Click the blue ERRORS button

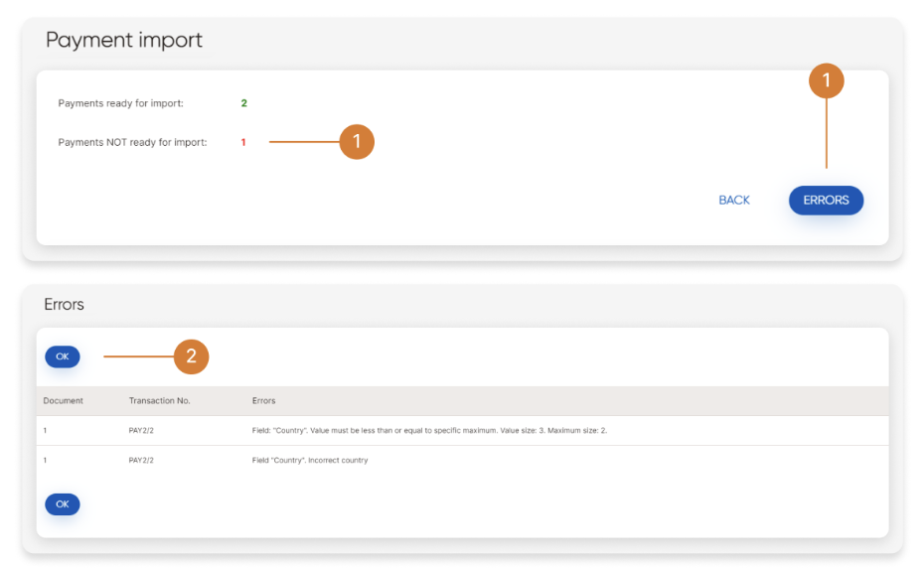(826, 201)
